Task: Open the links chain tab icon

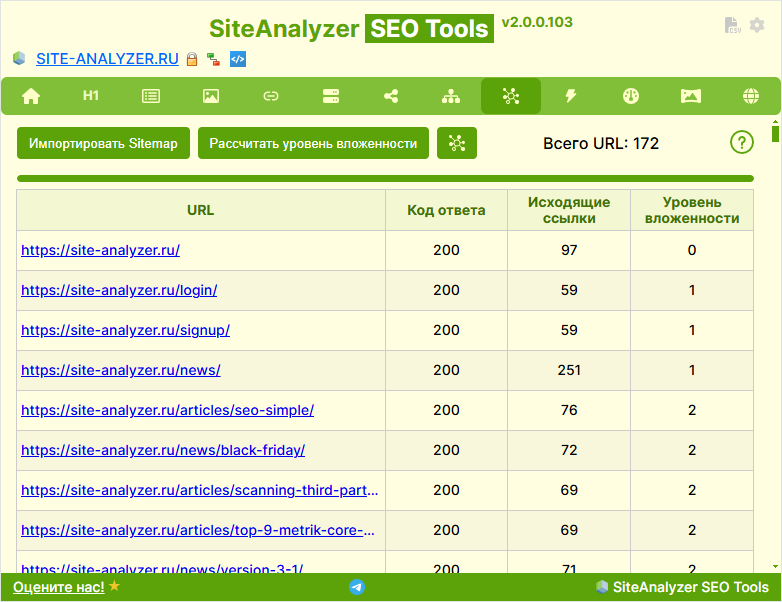Action: (x=271, y=96)
